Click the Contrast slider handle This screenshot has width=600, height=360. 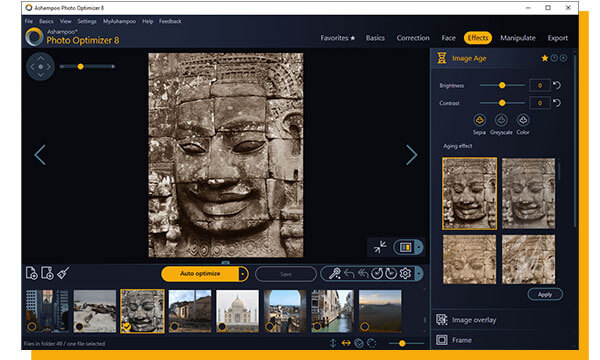tap(502, 103)
